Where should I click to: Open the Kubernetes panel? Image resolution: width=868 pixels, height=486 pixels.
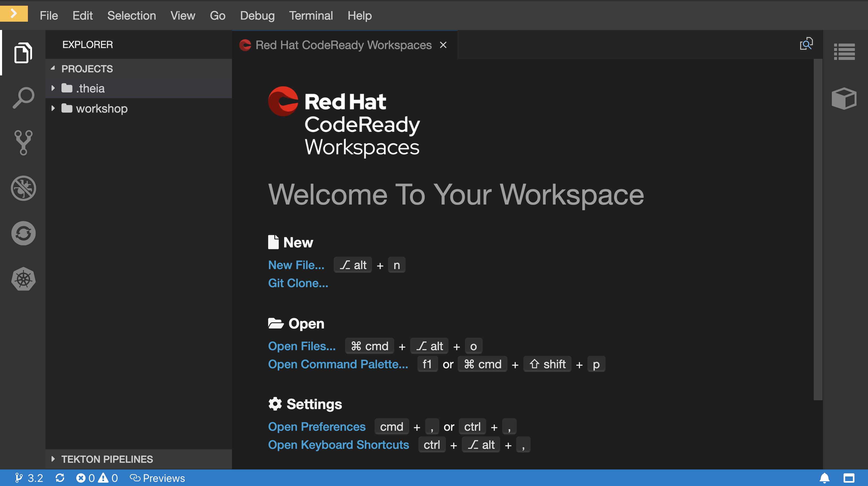point(23,279)
